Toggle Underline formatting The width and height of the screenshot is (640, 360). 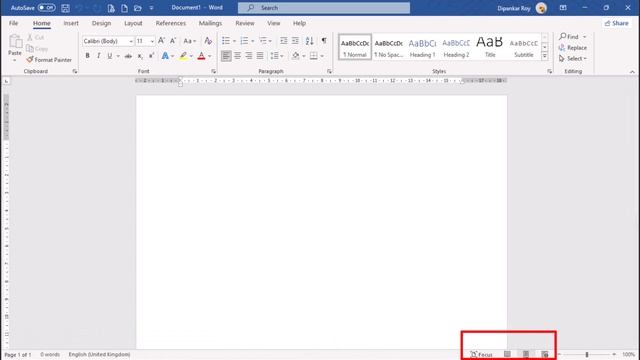click(109, 56)
